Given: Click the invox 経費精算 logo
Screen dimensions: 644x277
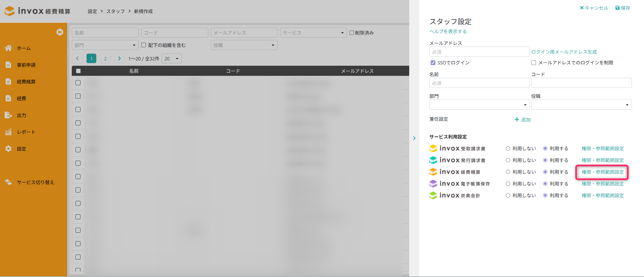Looking at the screenshot, I should 38,11.
